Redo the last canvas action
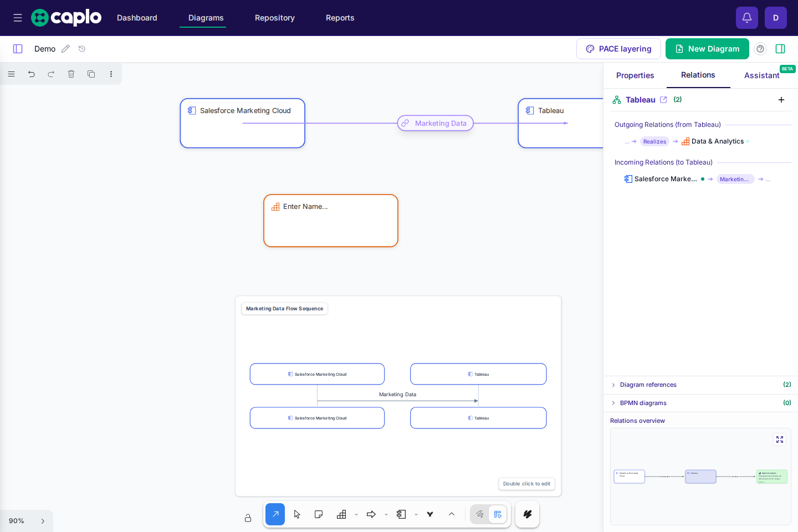The width and height of the screenshot is (798, 532). (51, 74)
